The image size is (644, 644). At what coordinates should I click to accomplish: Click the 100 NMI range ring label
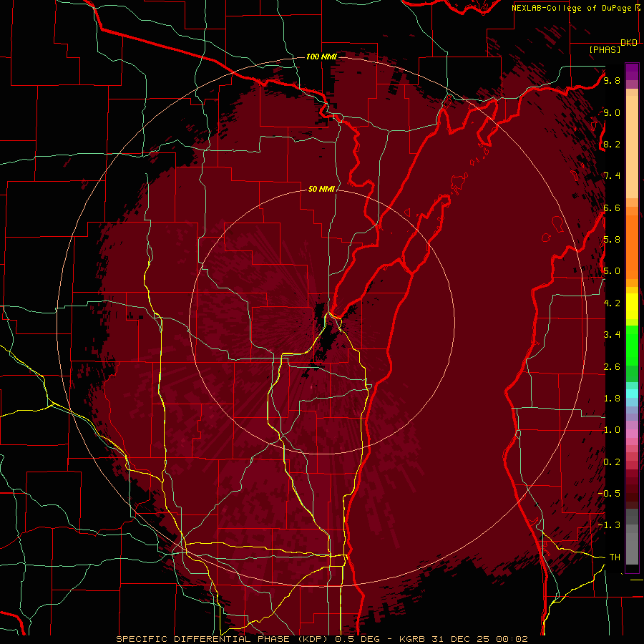click(321, 57)
